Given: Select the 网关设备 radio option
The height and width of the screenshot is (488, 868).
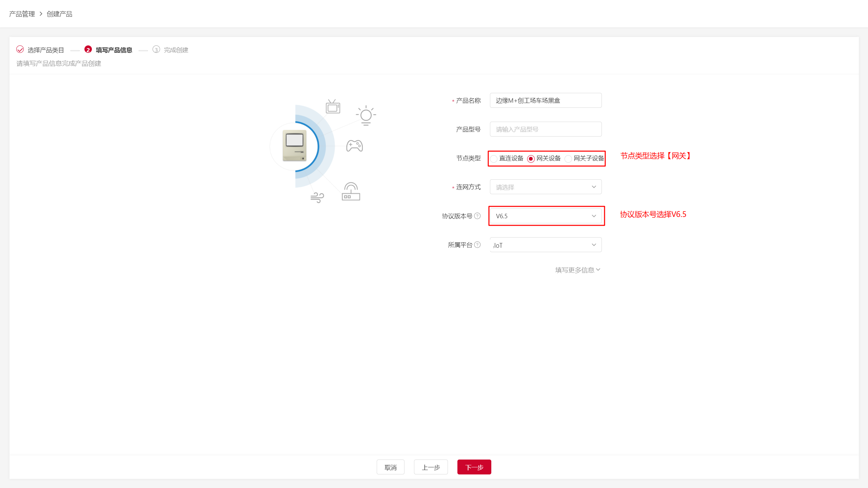Looking at the screenshot, I should (531, 159).
